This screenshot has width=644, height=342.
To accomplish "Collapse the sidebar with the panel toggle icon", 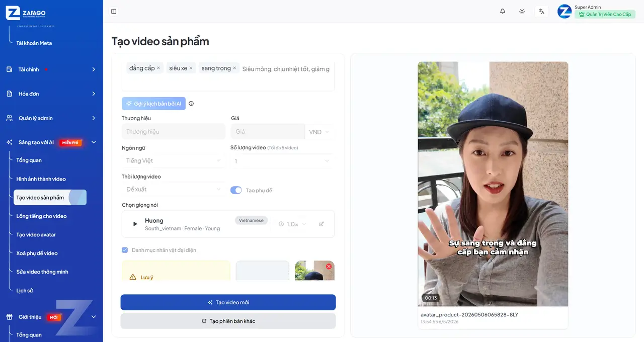I will [114, 11].
